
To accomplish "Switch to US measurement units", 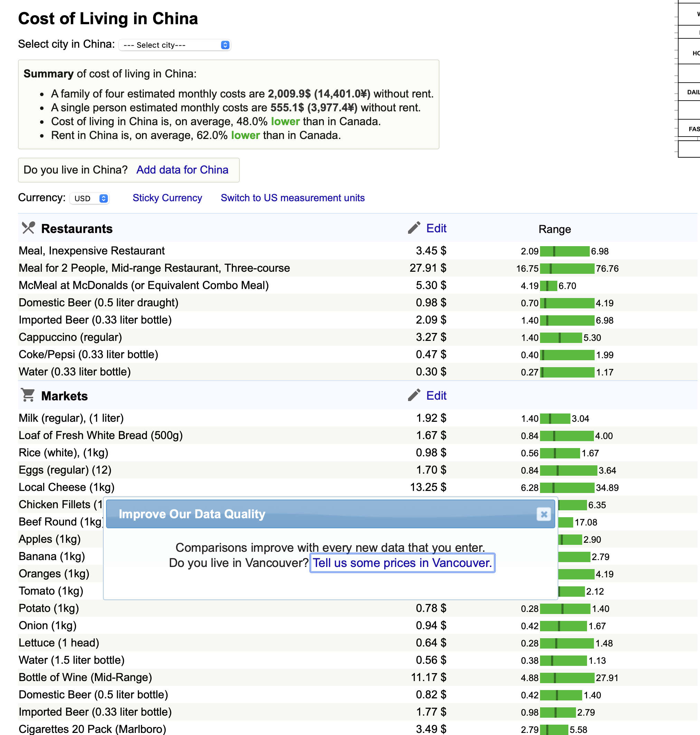I will coord(293,198).
